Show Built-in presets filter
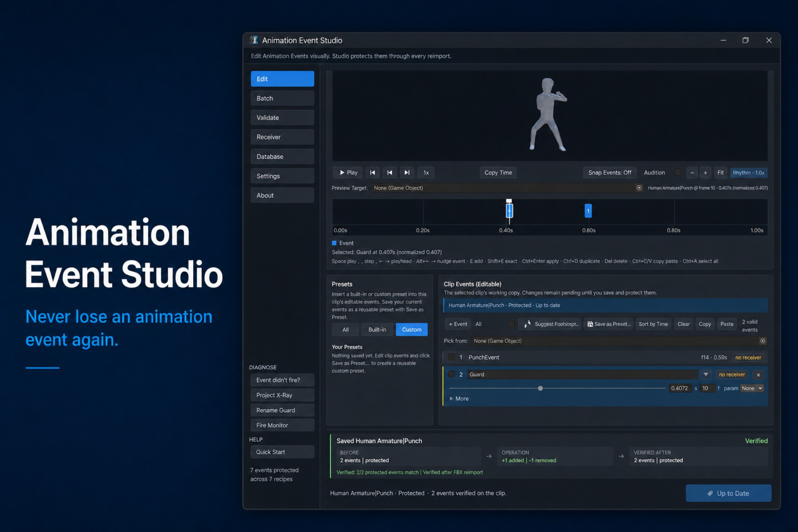The height and width of the screenshot is (532, 798). pyautogui.click(x=377, y=329)
